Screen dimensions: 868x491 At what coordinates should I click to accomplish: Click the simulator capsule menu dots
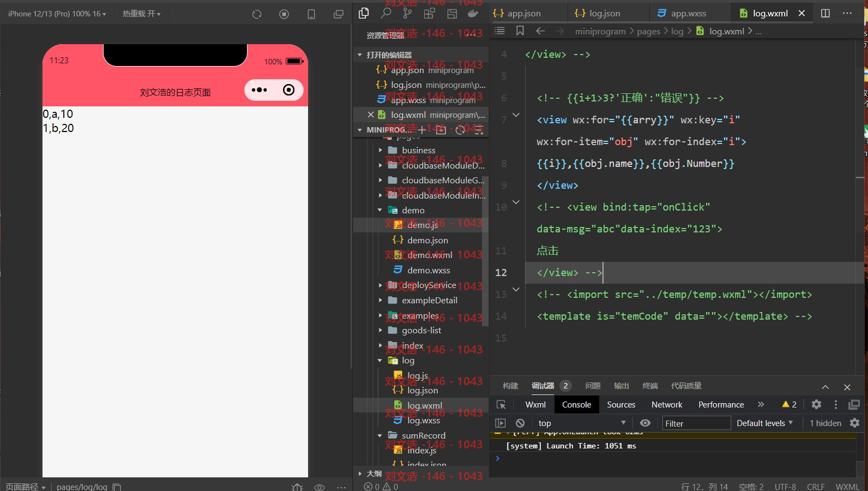click(260, 90)
